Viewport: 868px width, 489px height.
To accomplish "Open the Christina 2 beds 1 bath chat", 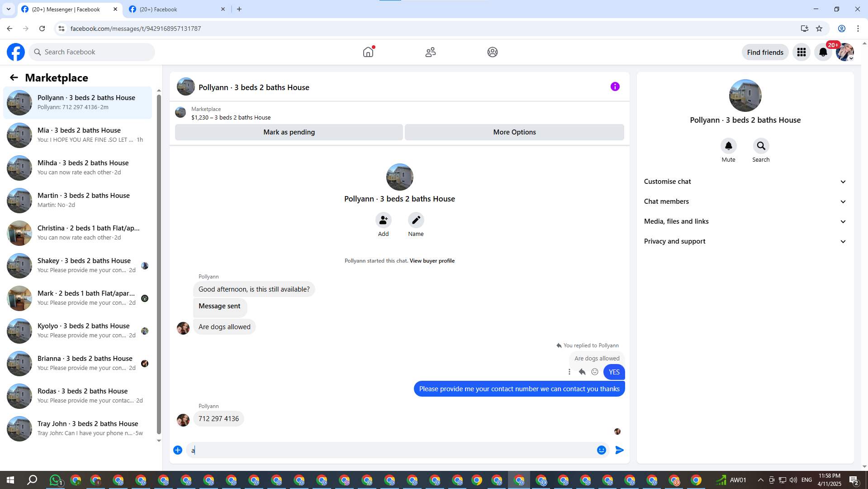I will click(78, 233).
